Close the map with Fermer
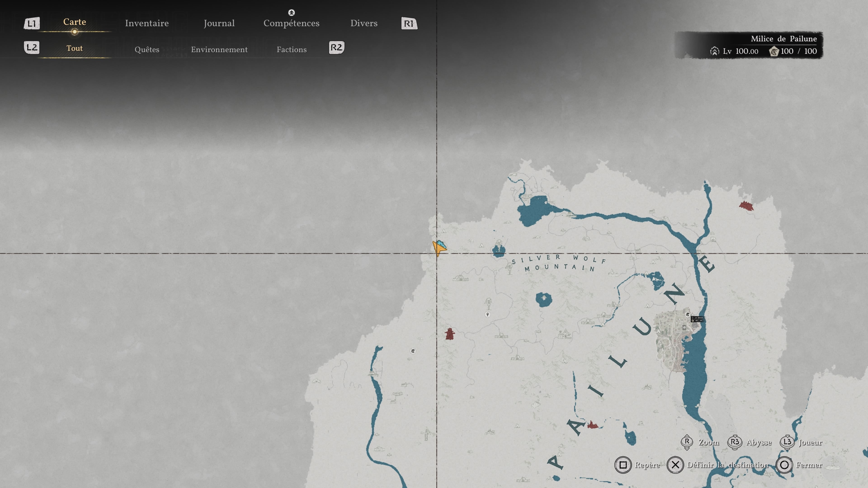868x488 pixels. click(799, 465)
